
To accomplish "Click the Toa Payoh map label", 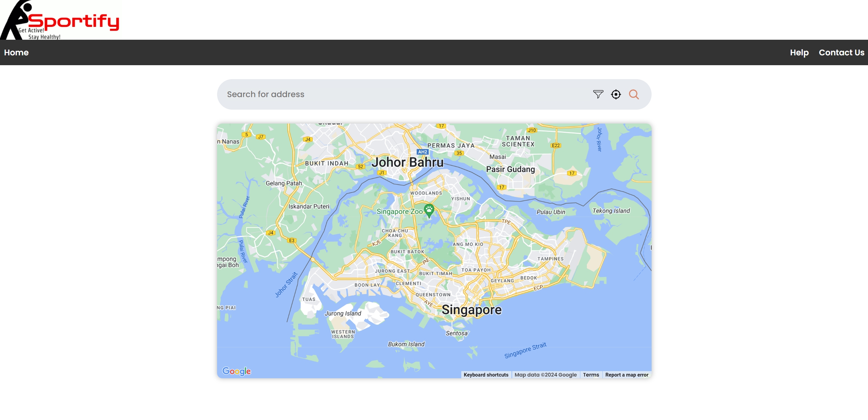I will pyautogui.click(x=476, y=270).
